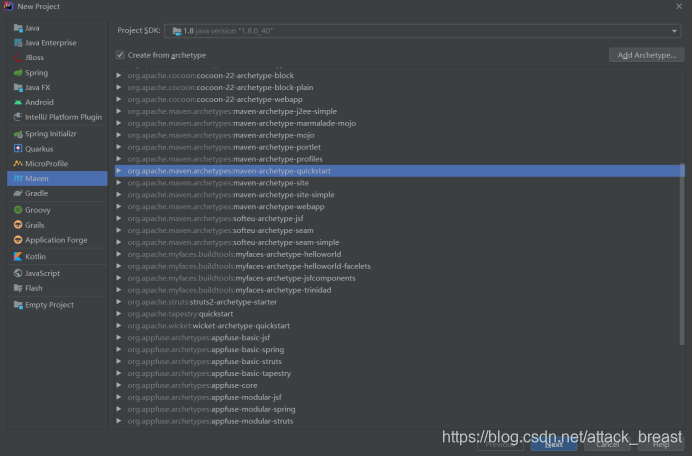The height and width of the screenshot is (456, 693).
Task: Expand the appfuse-basic-spring node
Action: tap(119, 350)
